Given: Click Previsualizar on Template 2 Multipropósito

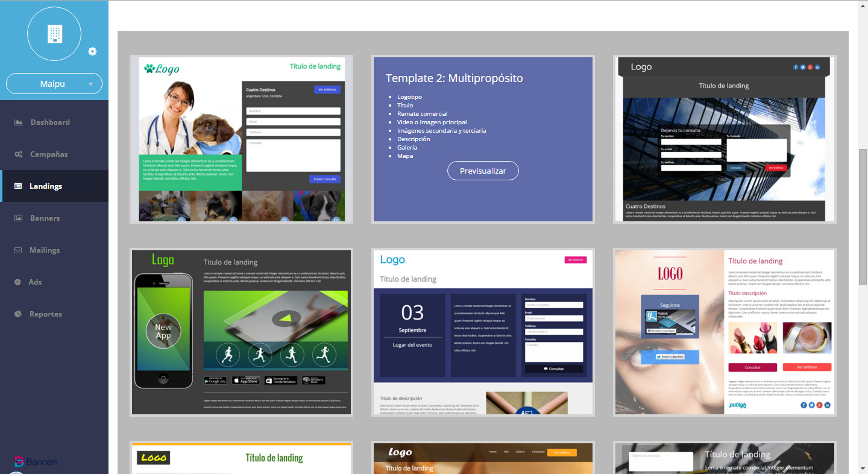Looking at the screenshot, I should pyautogui.click(x=483, y=171).
